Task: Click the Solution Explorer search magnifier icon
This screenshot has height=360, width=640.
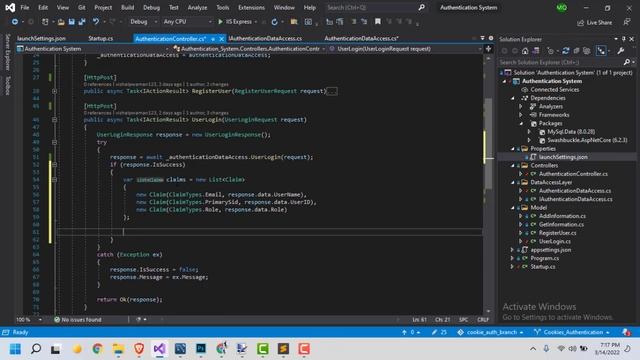Action: pos(627,62)
